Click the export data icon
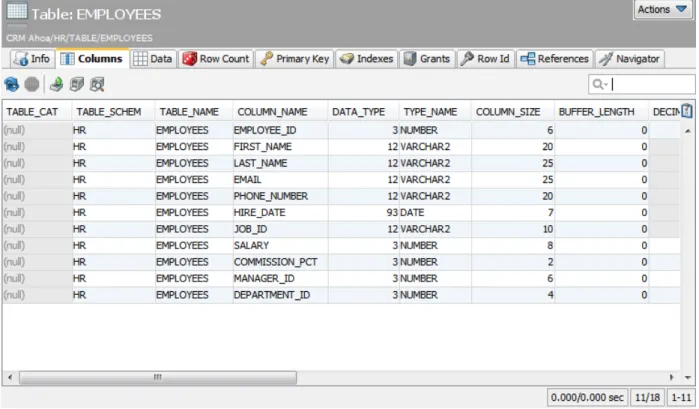The width and height of the screenshot is (699, 409). pyautogui.click(x=56, y=84)
